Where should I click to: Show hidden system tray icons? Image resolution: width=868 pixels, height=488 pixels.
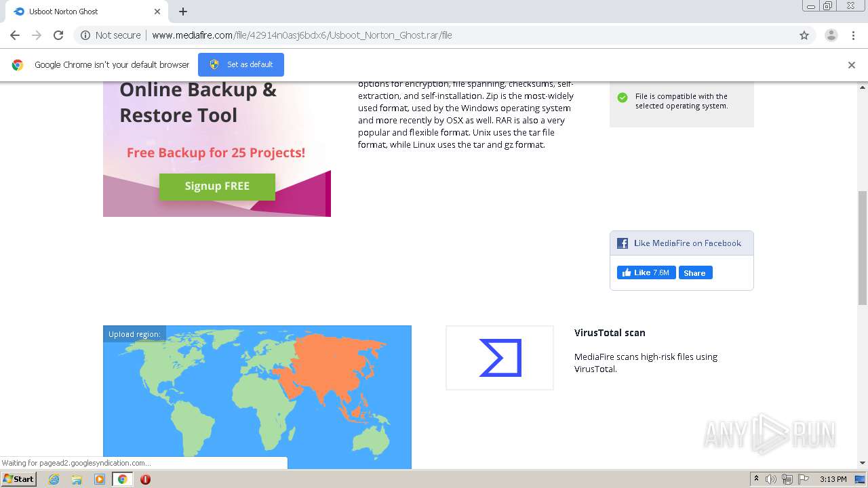coord(756,479)
